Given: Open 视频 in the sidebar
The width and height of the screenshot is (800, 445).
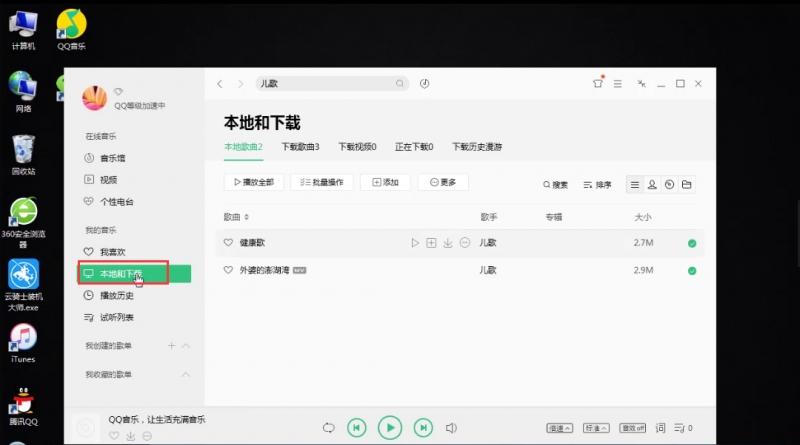Looking at the screenshot, I should tap(108, 180).
